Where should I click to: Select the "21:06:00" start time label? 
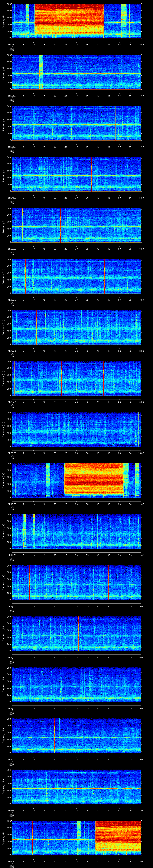pos(12,300)
